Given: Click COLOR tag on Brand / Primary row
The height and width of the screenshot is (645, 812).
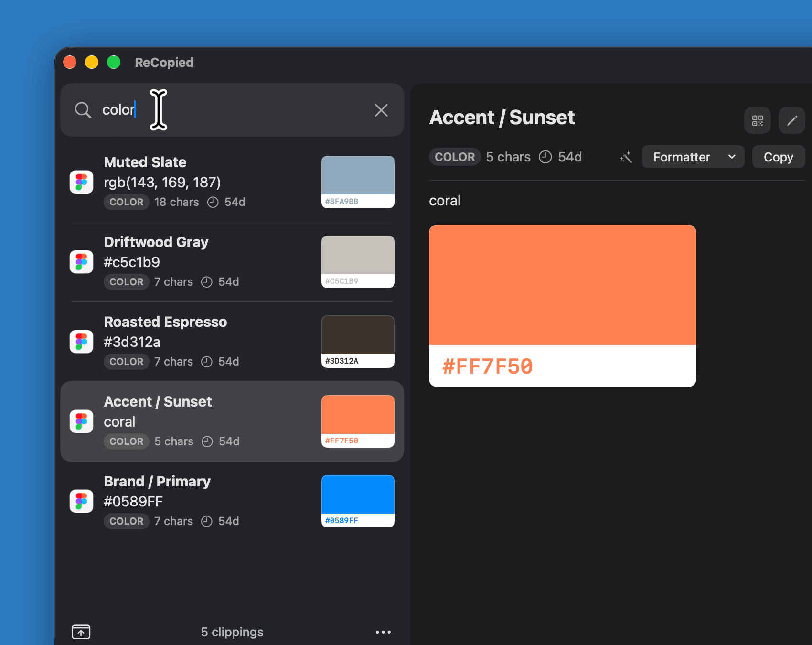Looking at the screenshot, I should (127, 521).
